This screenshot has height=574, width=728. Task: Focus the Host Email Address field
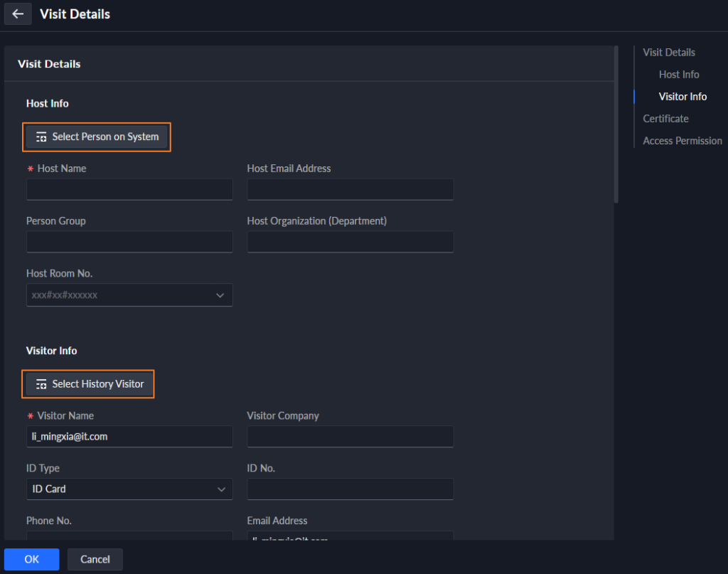click(x=350, y=190)
